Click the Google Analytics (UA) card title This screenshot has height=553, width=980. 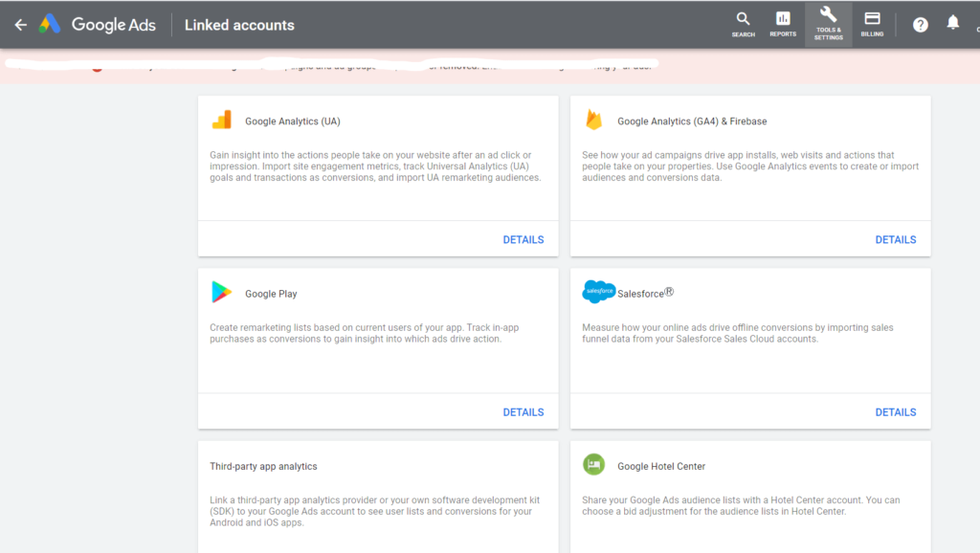click(293, 122)
